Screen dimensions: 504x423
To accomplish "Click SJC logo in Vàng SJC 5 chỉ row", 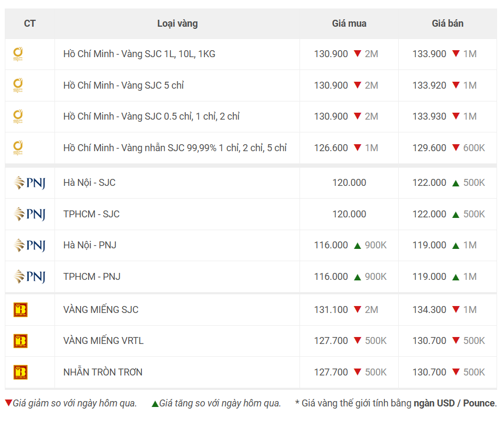I will (18, 85).
